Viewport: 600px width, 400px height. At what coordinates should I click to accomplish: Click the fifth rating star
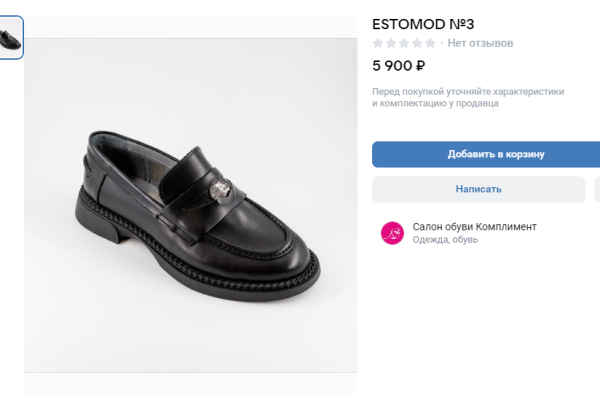(430, 43)
